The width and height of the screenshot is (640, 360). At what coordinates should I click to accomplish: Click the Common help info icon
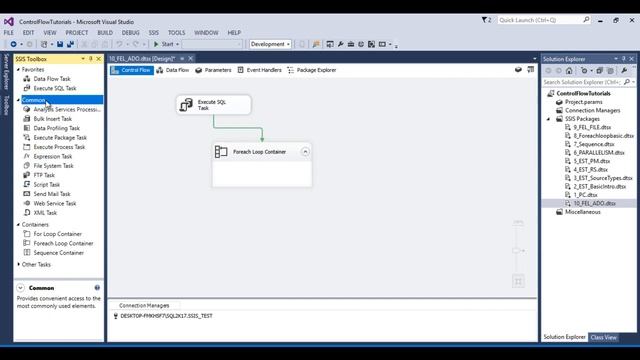click(x=97, y=288)
